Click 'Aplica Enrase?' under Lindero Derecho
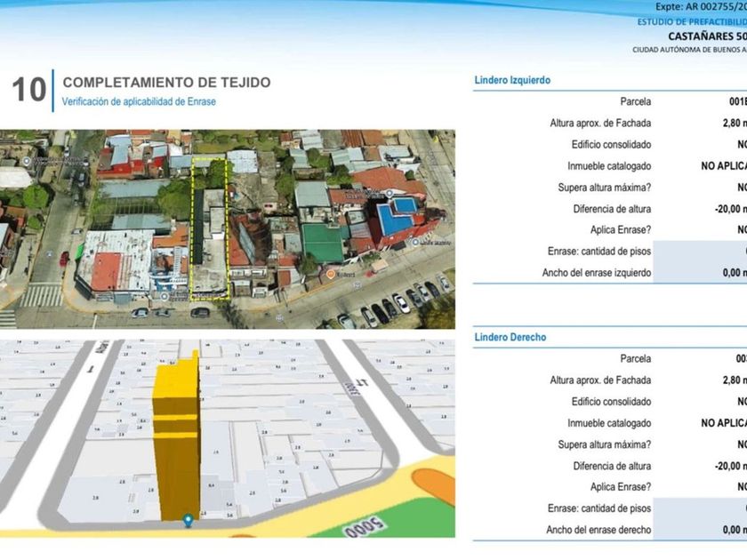This screenshot has width=747, height=560. click(621, 487)
